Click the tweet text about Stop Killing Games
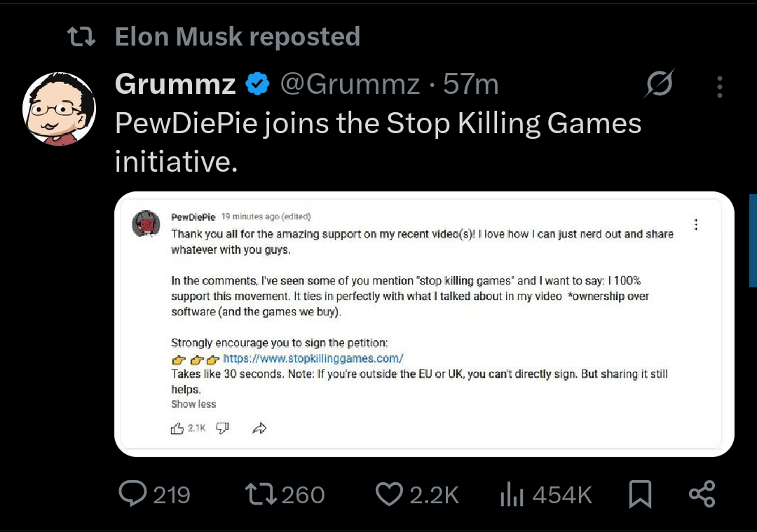The height and width of the screenshot is (532, 757). click(378, 142)
